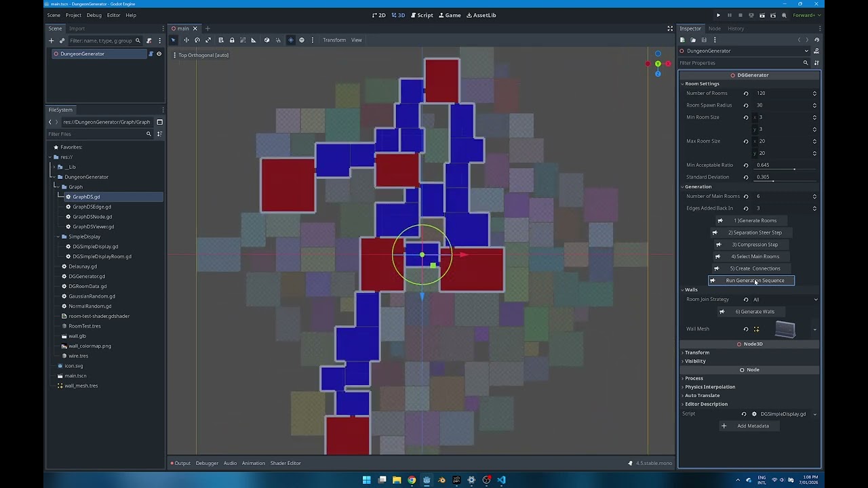Click the Wall Mesh preview thumbnail
Viewport: 868px width, 488px height.
pyautogui.click(x=785, y=329)
